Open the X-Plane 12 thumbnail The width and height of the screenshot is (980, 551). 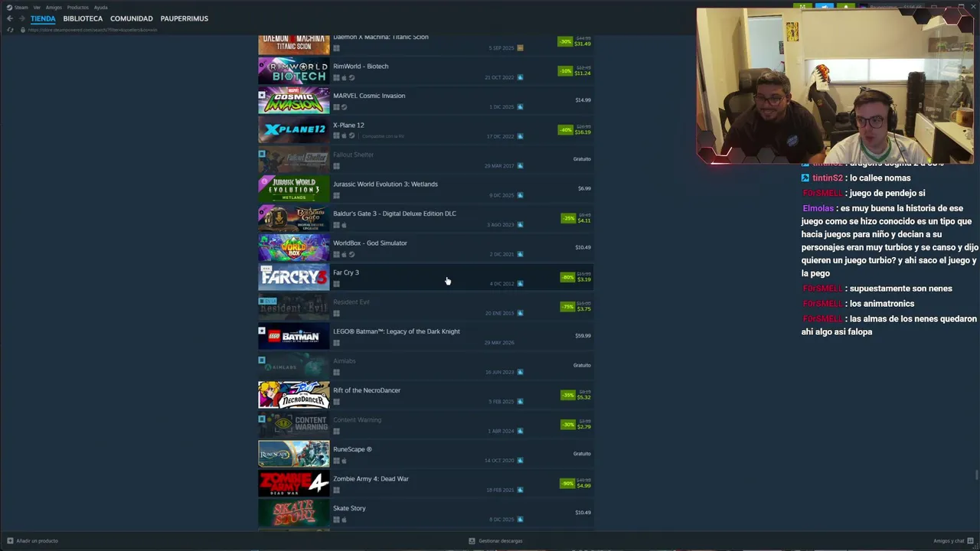pos(294,130)
